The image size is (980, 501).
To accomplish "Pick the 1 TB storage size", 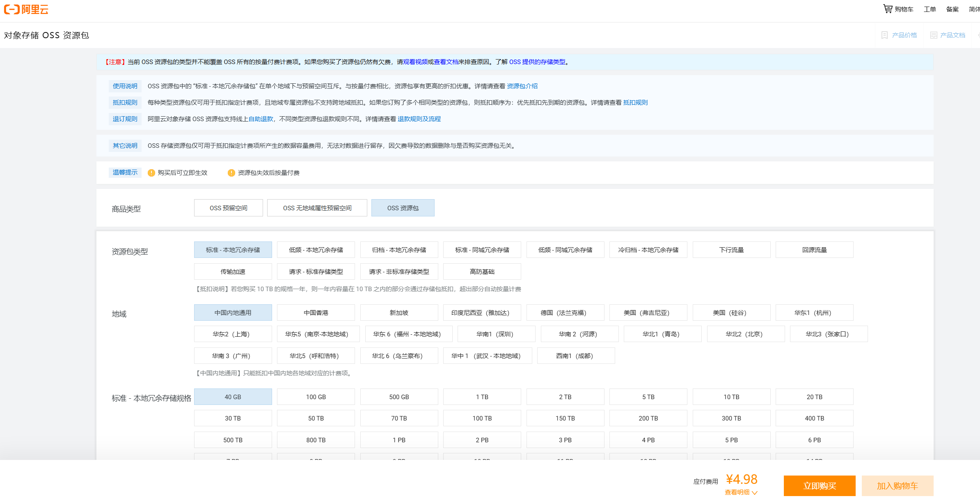I will coord(482,397).
